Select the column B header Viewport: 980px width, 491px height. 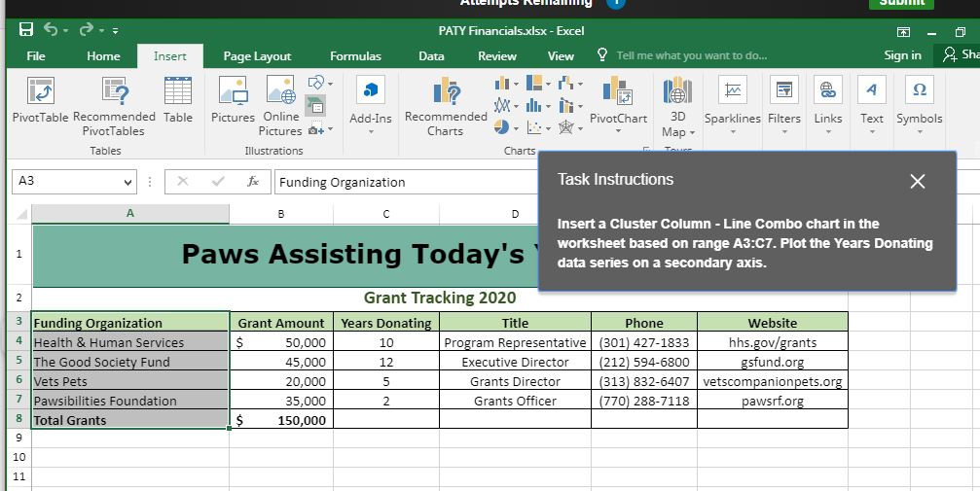(281, 214)
